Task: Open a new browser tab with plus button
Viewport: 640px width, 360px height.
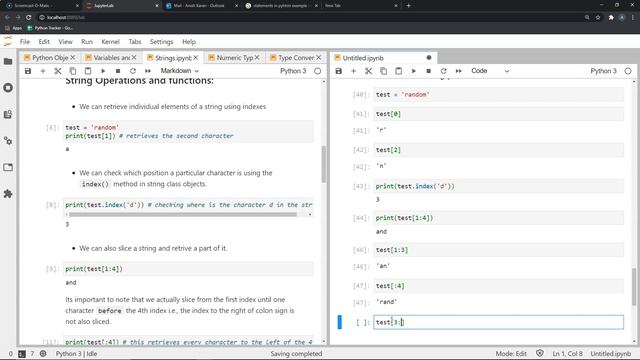Action: [409, 6]
